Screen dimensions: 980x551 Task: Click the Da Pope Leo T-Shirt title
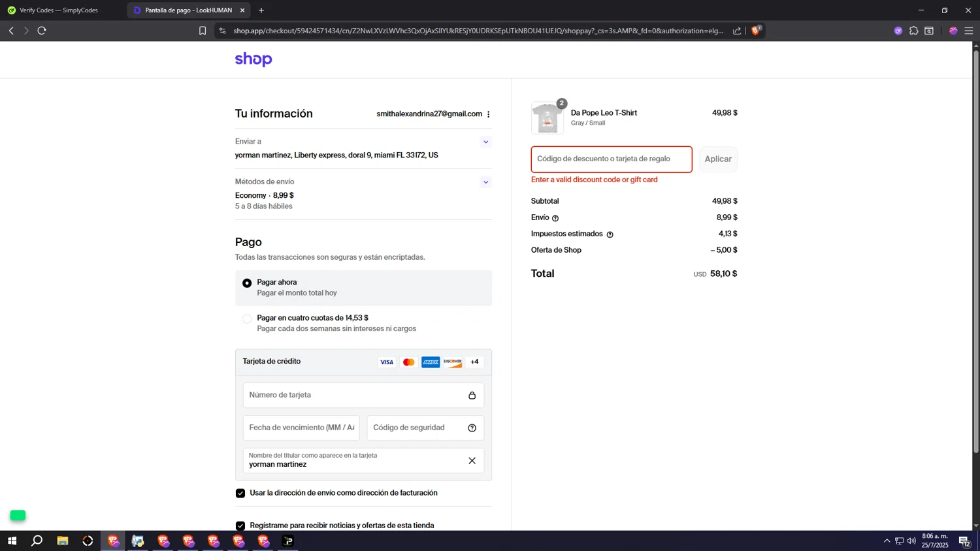pyautogui.click(x=604, y=113)
